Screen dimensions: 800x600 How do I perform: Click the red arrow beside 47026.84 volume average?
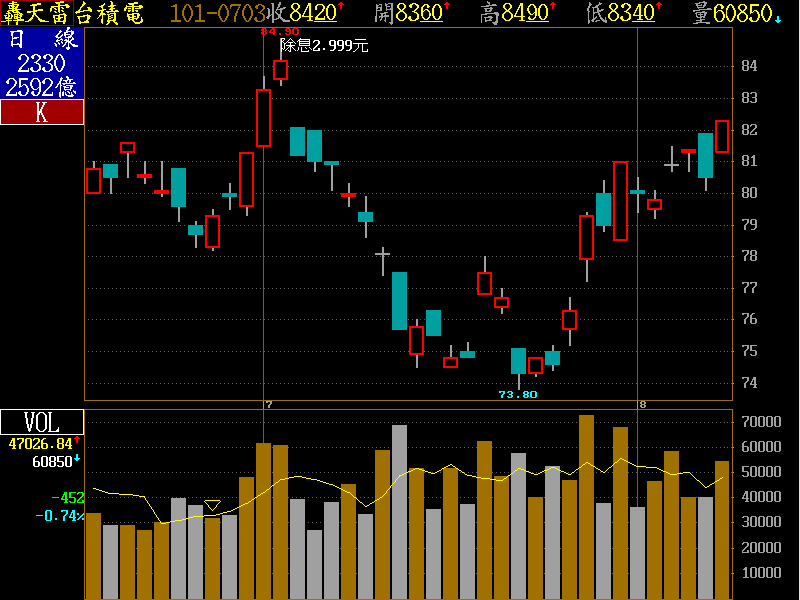pyautogui.click(x=77, y=440)
